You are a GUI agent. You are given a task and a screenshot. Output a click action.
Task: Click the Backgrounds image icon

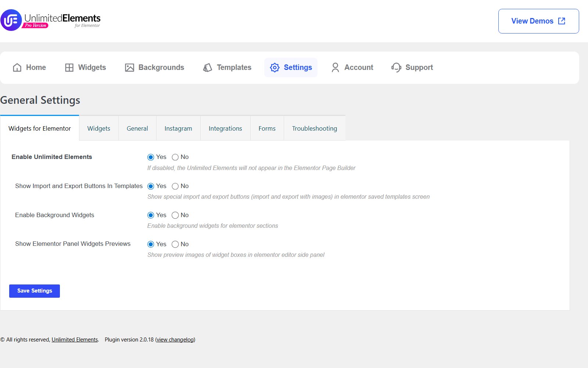coord(129,67)
